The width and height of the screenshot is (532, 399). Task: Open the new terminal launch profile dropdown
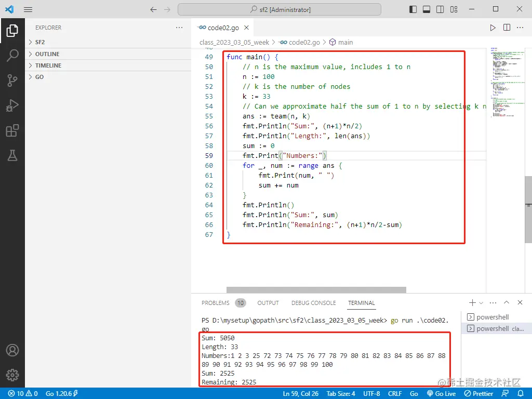click(481, 303)
